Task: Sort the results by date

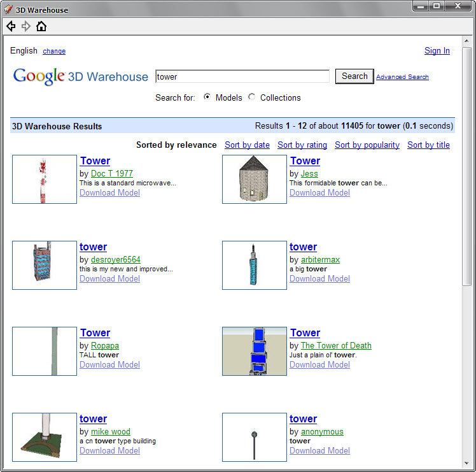Action: click(247, 145)
